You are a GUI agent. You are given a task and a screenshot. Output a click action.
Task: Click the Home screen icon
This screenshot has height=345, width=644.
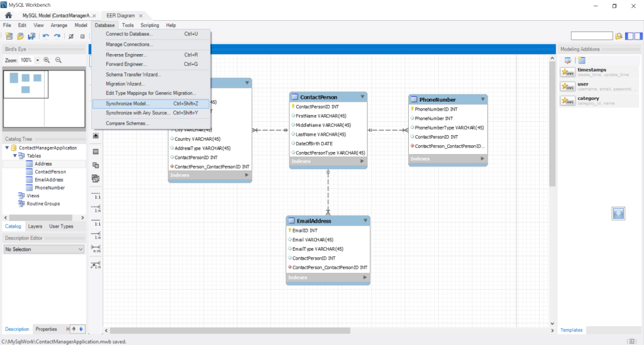(8, 15)
